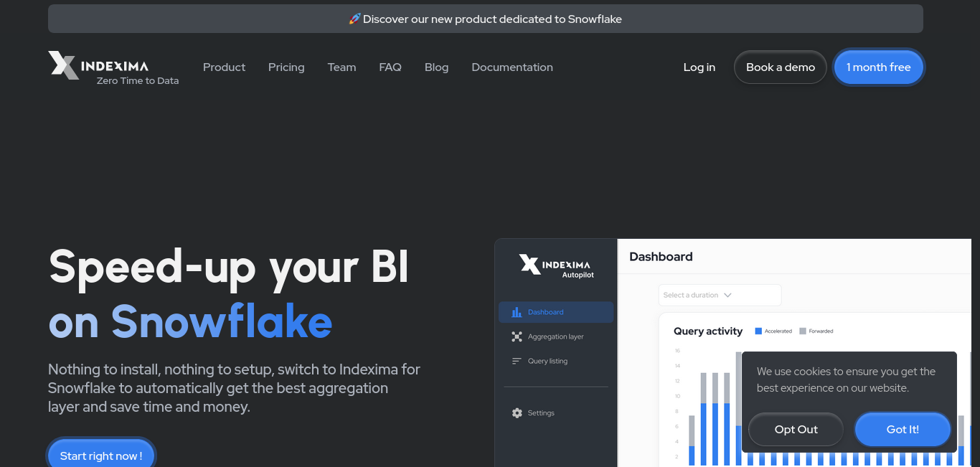Click the 1 month free button

(879, 67)
